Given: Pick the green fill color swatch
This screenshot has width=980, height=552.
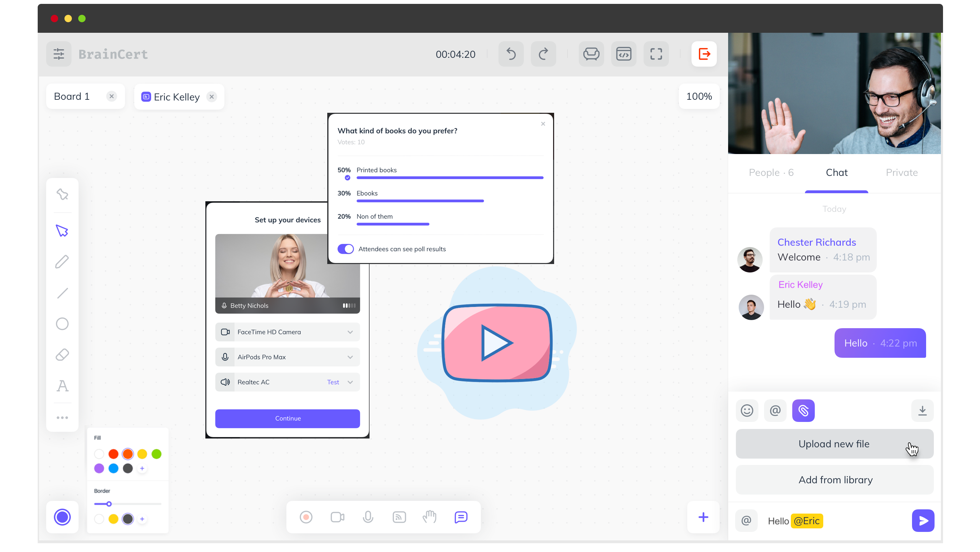Looking at the screenshot, I should [156, 454].
